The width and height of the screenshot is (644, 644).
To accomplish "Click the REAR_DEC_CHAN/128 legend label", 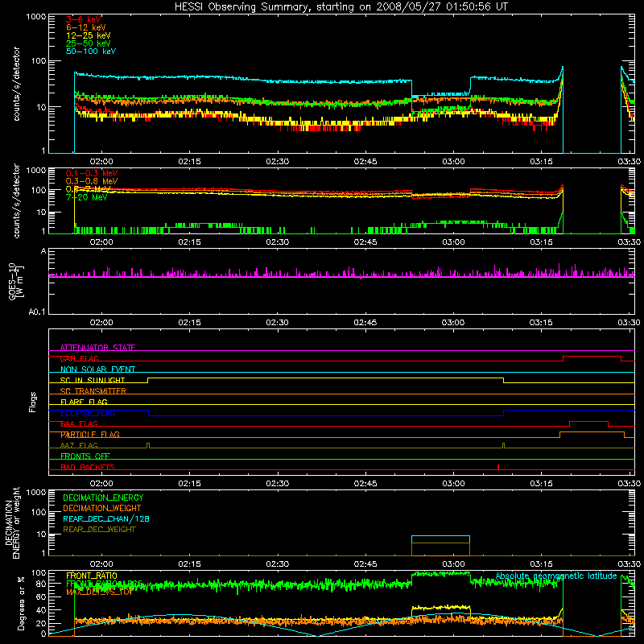I will coord(106,518).
